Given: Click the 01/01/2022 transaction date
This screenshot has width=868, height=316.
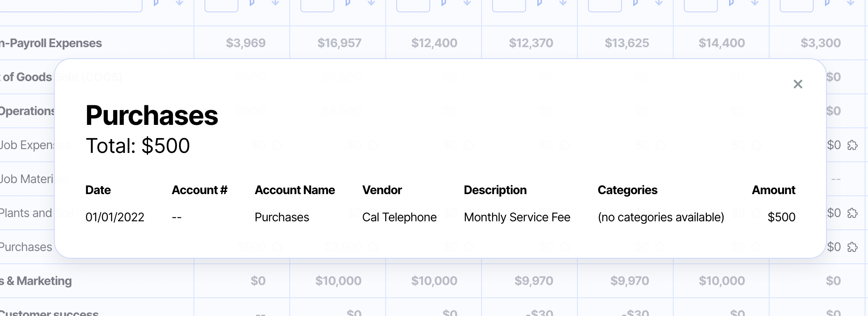Looking at the screenshot, I should (115, 217).
